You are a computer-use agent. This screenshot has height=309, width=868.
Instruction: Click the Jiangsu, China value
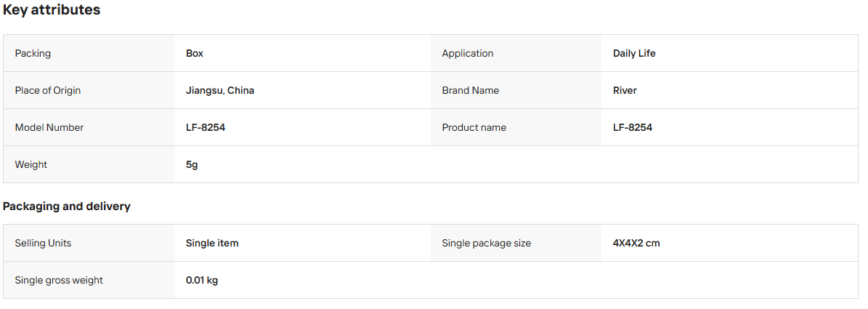(x=220, y=90)
